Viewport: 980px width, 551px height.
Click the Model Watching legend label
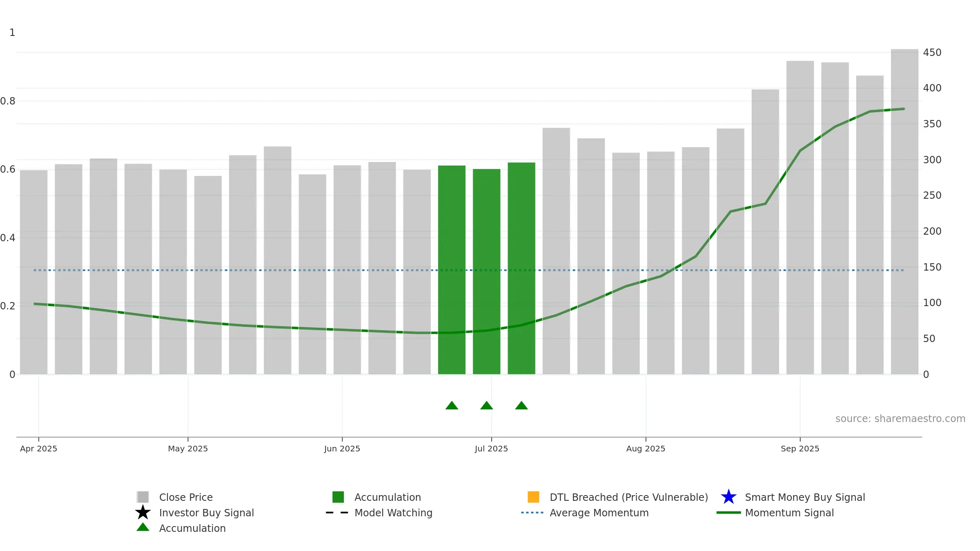tap(393, 513)
